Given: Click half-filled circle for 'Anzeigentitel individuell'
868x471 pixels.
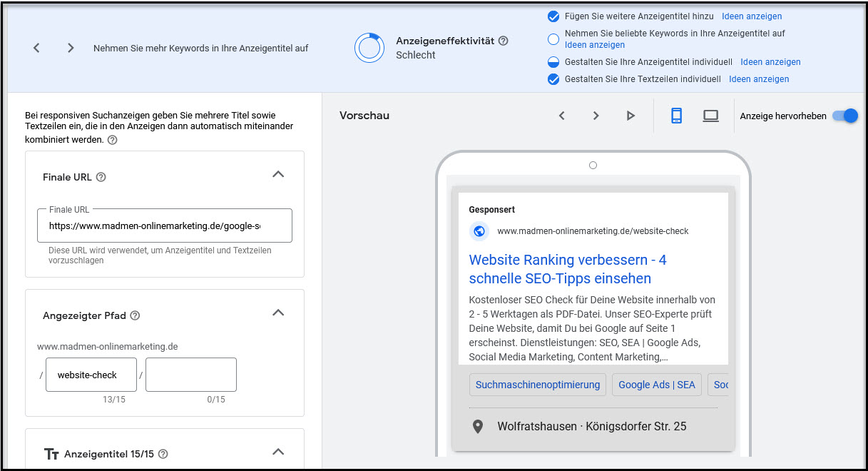Looking at the screenshot, I should 553,62.
